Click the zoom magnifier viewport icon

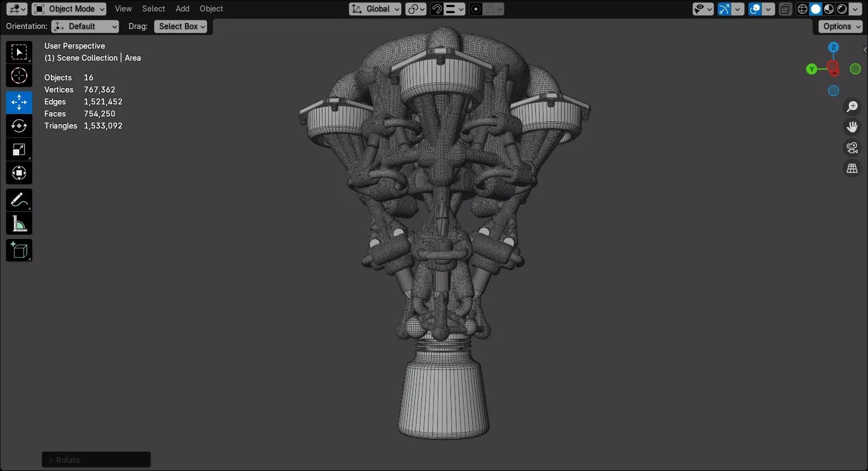click(852, 106)
